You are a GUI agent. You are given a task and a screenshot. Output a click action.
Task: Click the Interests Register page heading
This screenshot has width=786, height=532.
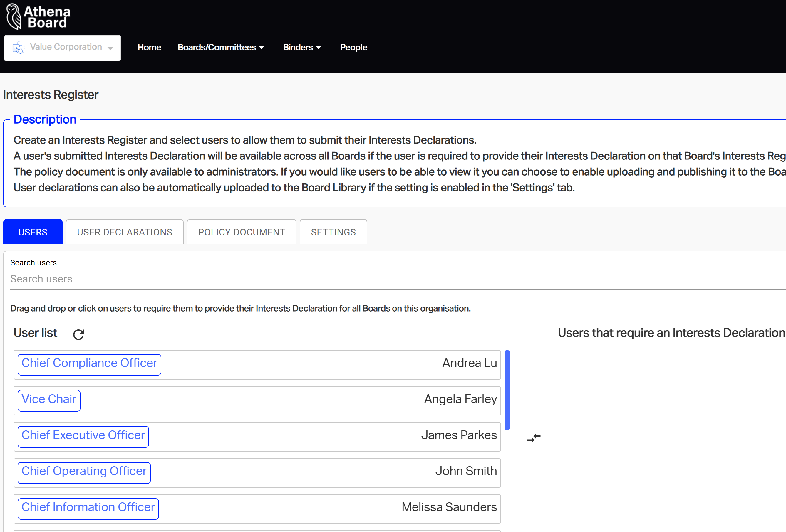pos(51,95)
